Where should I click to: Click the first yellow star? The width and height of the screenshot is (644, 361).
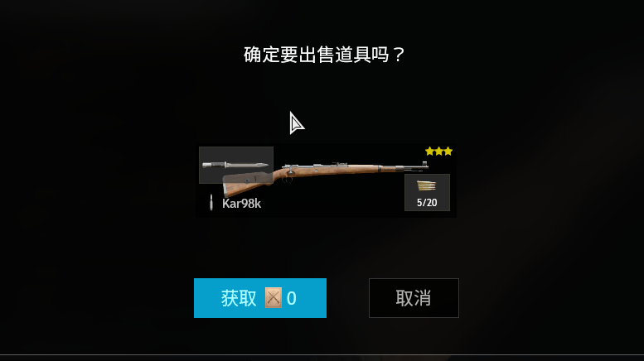429,152
